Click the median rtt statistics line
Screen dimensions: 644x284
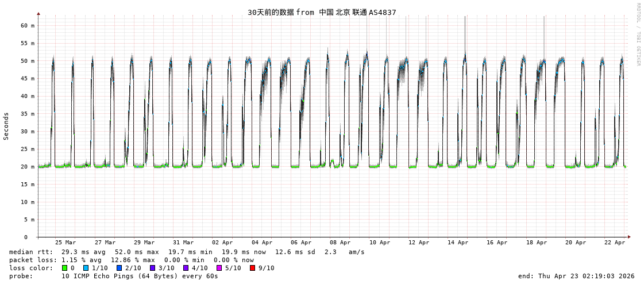(x=187, y=252)
